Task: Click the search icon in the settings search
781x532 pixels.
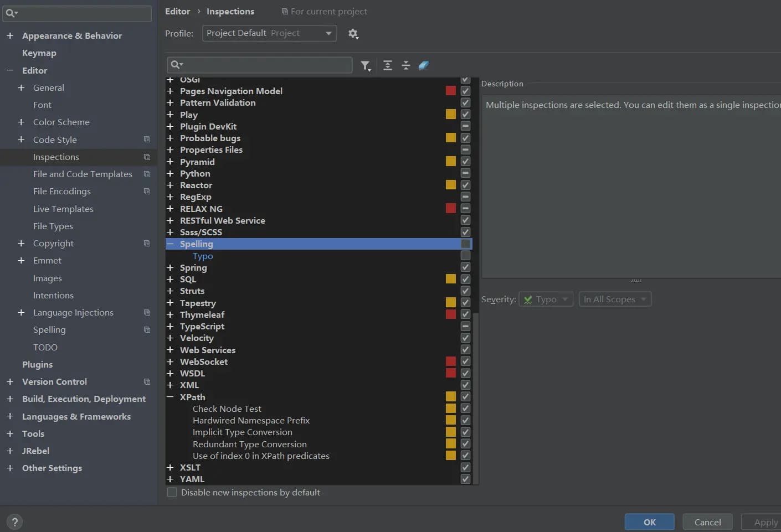Action: (x=12, y=13)
